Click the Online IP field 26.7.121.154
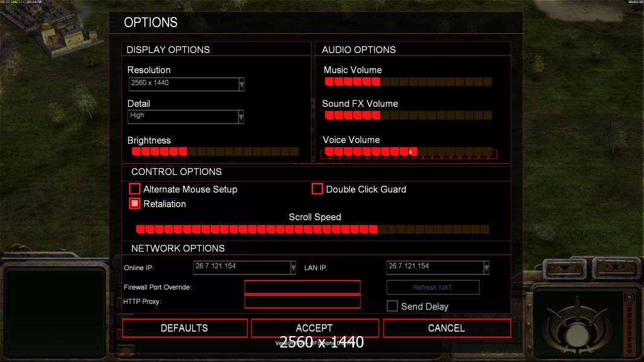The height and width of the screenshot is (362, 644). point(245,268)
